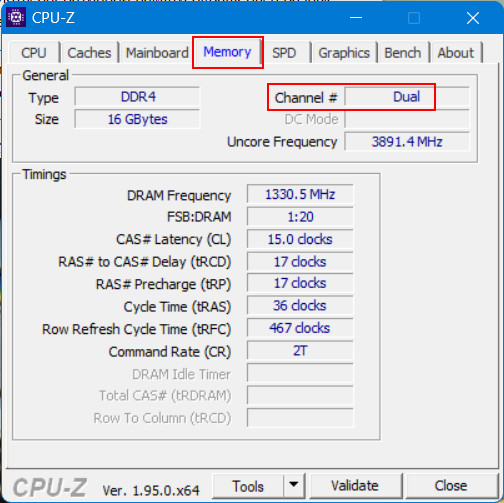
Task: Click the Uncore Frequency label
Action: (282, 142)
